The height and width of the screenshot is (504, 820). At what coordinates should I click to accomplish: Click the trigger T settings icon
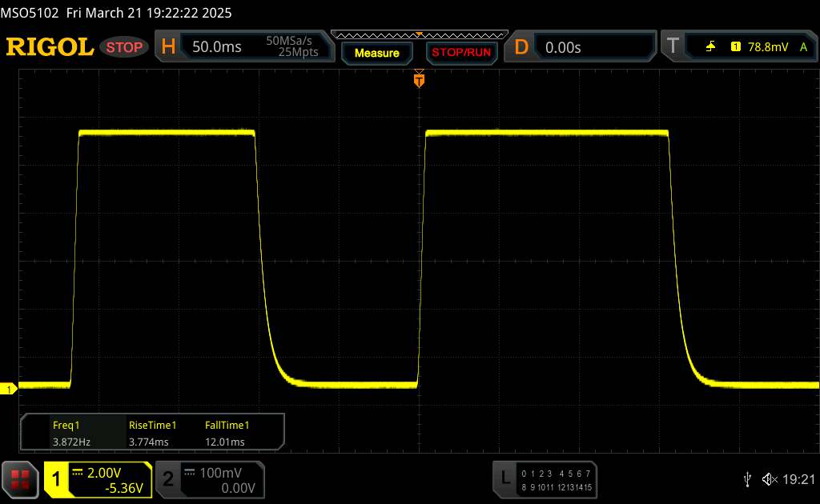[672, 47]
